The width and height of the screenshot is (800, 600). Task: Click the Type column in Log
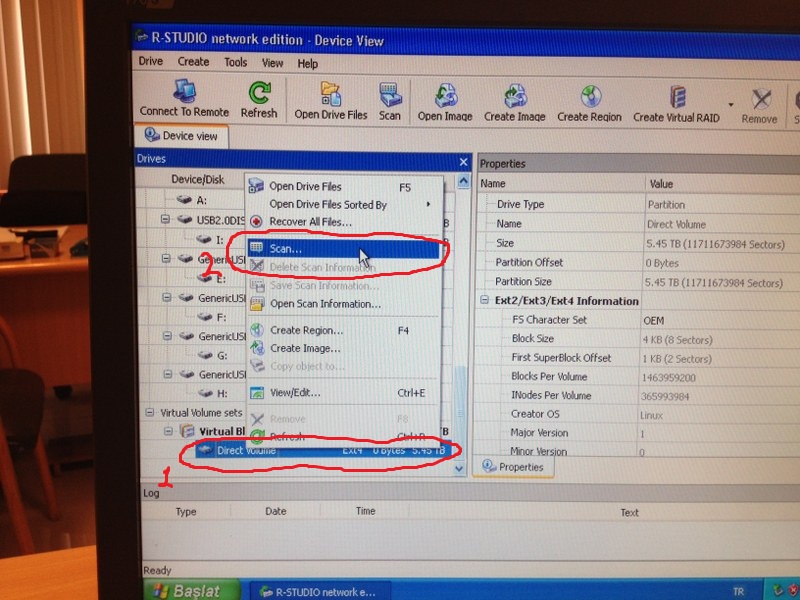[x=186, y=512]
